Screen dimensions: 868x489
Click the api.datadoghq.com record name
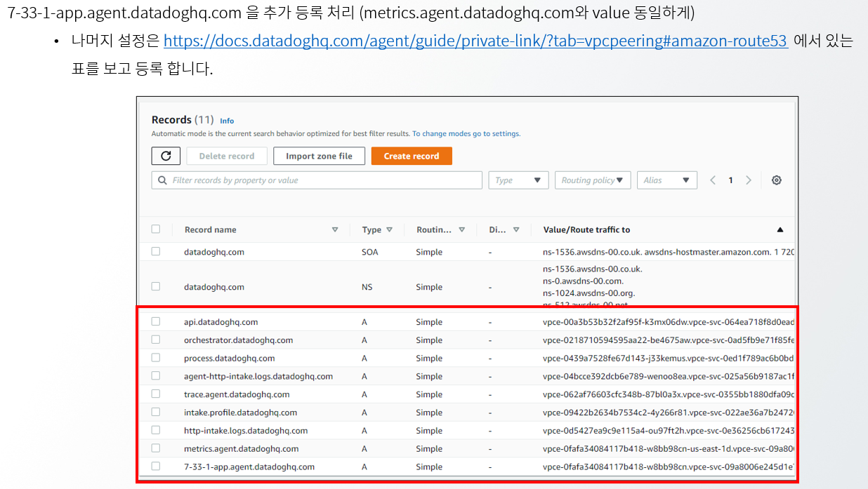221,322
